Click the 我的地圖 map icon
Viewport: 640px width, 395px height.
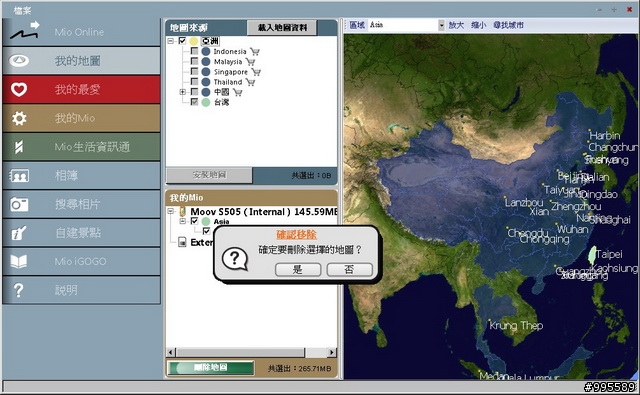(x=19, y=61)
